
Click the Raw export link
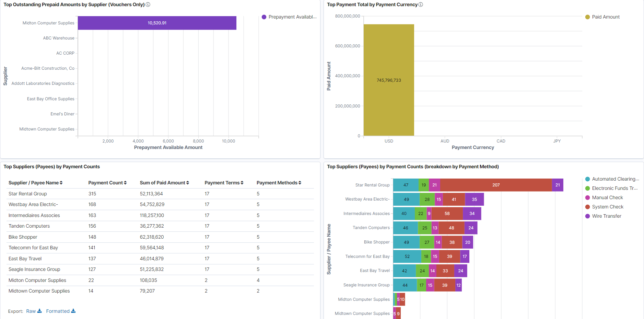click(31, 311)
